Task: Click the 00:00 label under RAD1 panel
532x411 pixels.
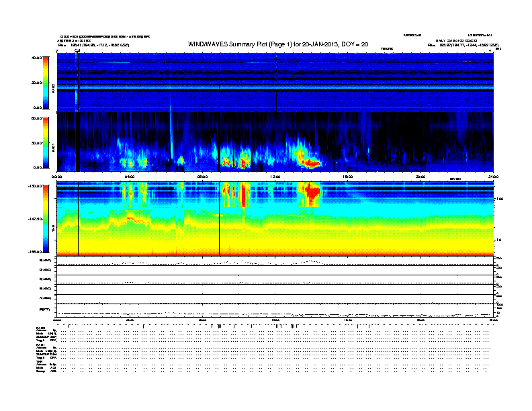Action: pyautogui.click(x=56, y=177)
